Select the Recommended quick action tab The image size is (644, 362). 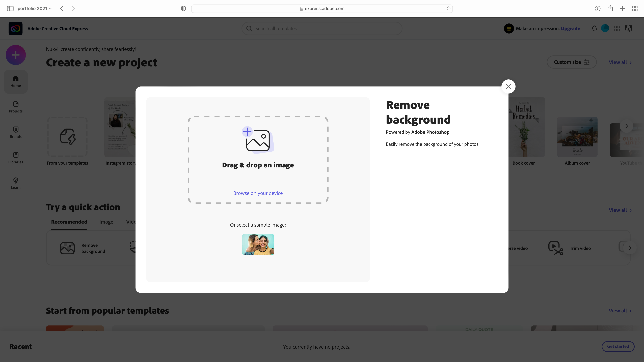click(69, 222)
